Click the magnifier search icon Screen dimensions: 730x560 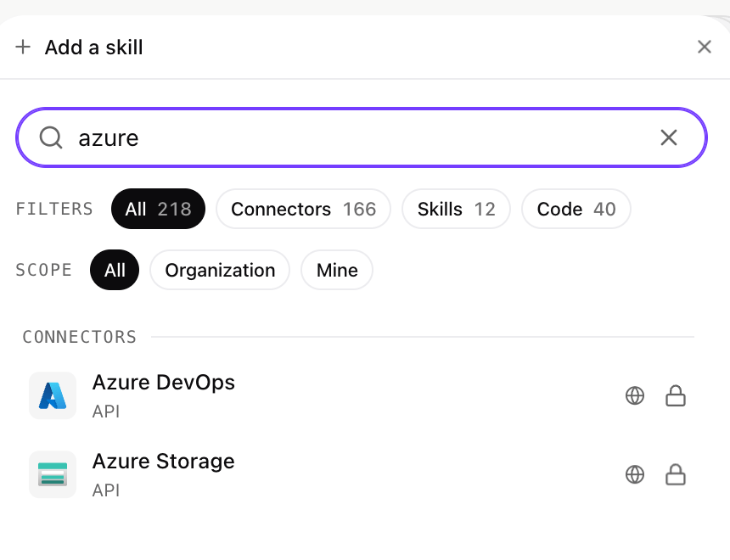pos(51,137)
